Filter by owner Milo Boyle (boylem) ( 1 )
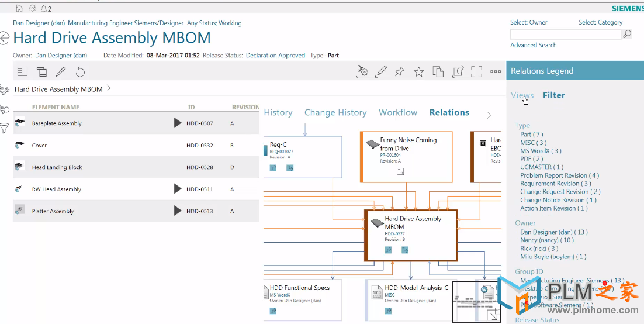The width and height of the screenshot is (644, 324). click(x=553, y=257)
